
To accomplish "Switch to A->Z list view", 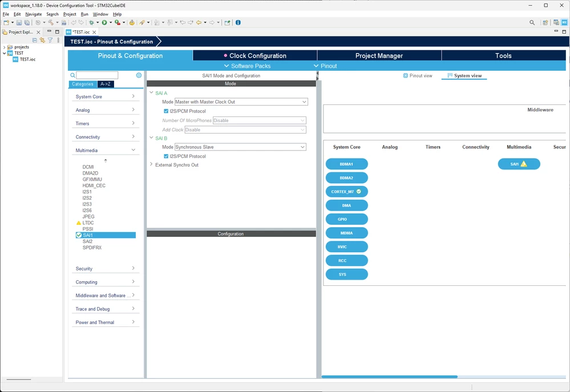I will [x=106, y=84].
